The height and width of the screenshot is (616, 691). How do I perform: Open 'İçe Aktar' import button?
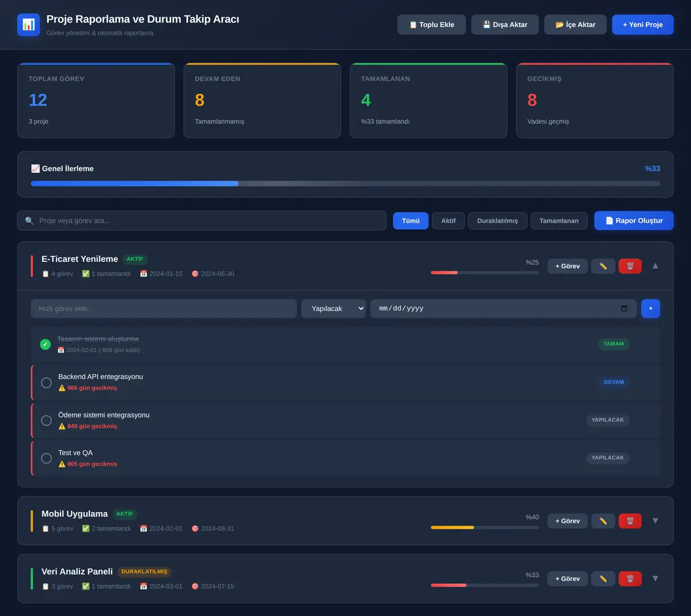point(575,25)
